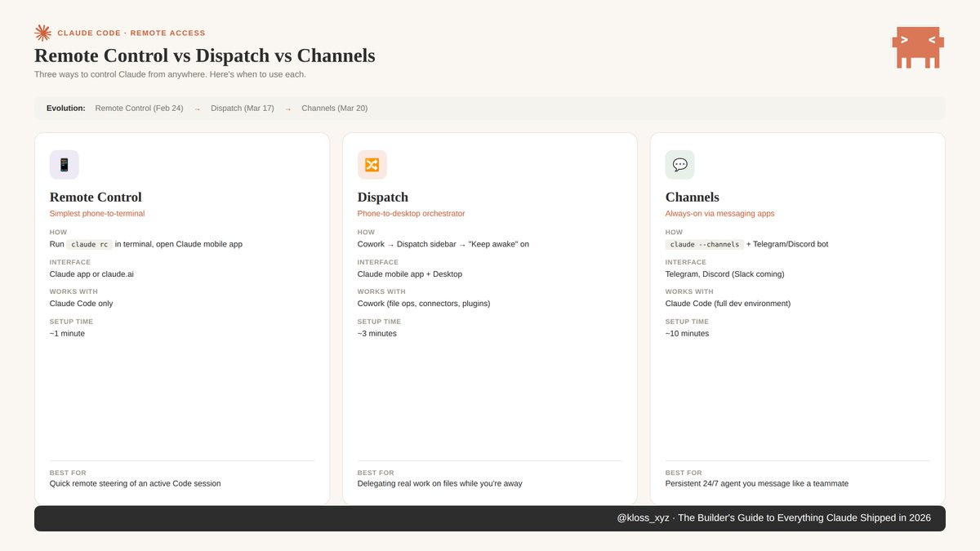Select Remote Control (Feb 24) in Evolution bar
Screen dimensions: 980x551
(x=139, y=109)
